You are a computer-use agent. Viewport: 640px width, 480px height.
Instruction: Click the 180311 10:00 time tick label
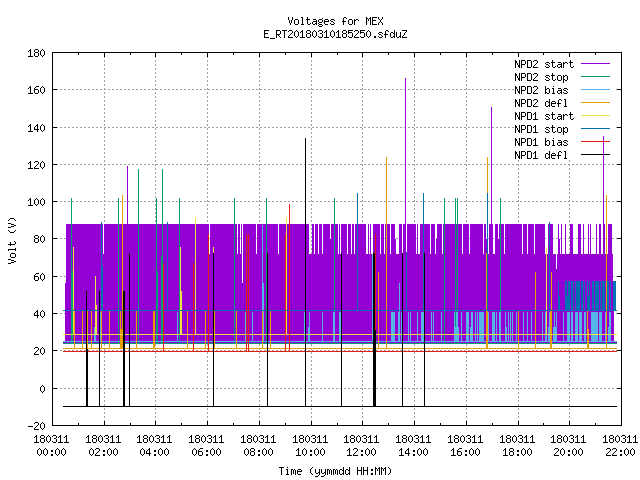click(310, 446)
